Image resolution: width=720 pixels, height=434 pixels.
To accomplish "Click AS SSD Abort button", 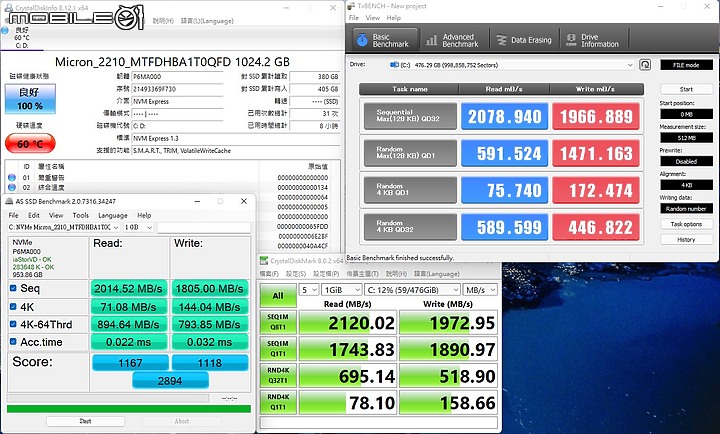I will (x=182, y=421).
